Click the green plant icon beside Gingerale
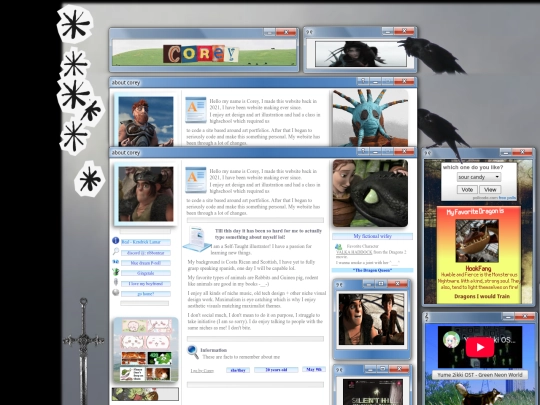 (x=116, y=272)
